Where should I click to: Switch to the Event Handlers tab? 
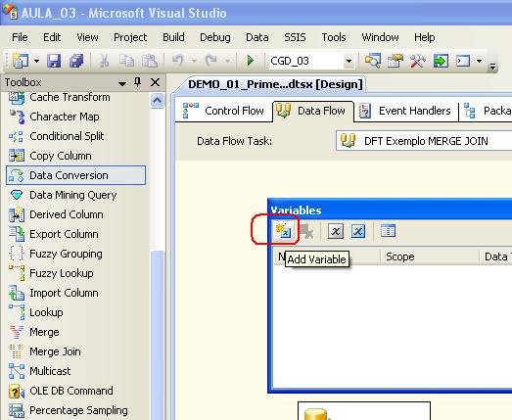pos(405,111)
